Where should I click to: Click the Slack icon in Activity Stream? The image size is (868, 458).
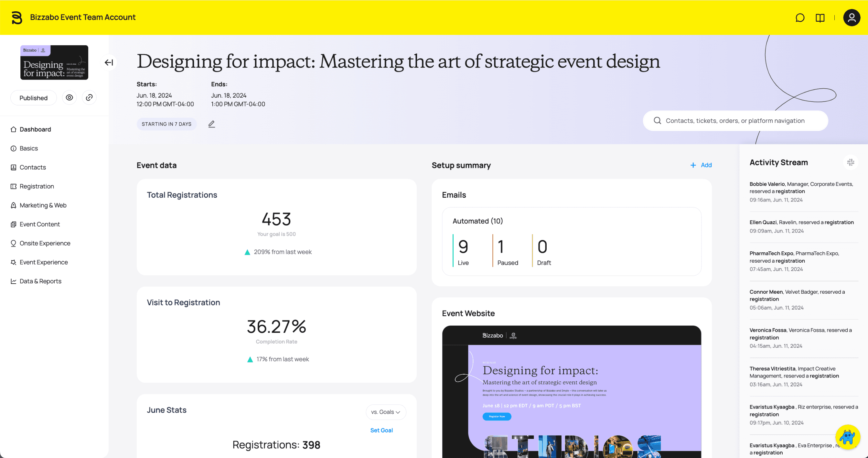(851, 162)
